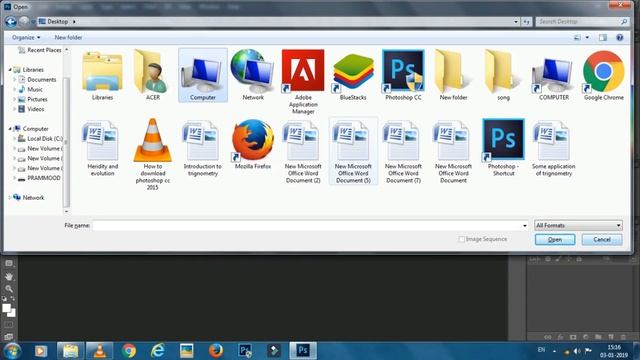Select the Photoshop CC shortcut
The image size is (640, 360).
tap(403, 75)
